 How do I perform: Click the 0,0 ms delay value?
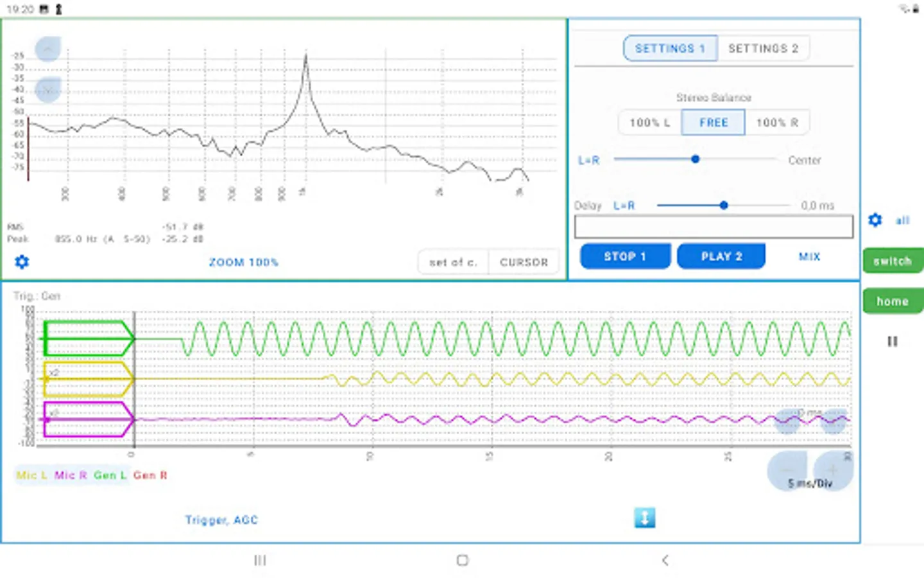coord(817,206)
